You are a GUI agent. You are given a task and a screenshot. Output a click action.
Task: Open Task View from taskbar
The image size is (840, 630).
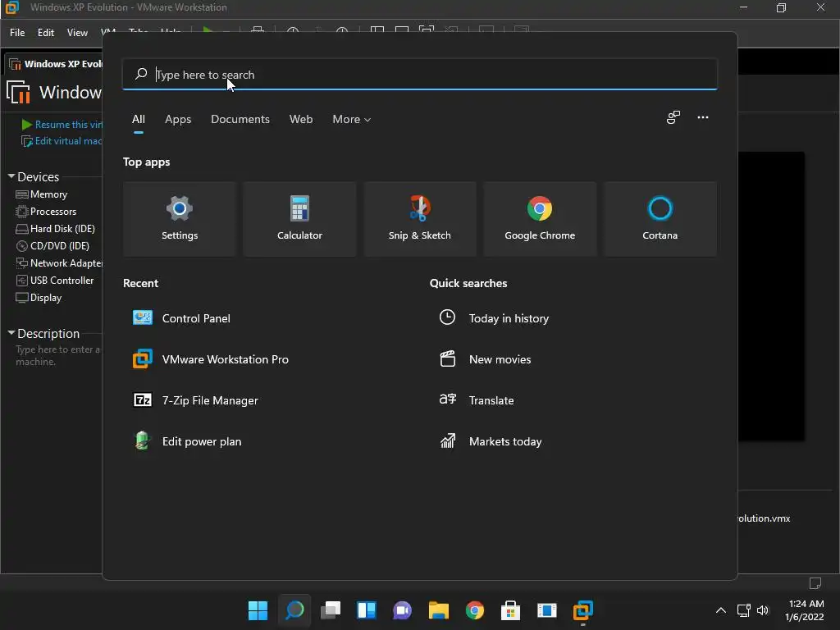coord(331,610)
